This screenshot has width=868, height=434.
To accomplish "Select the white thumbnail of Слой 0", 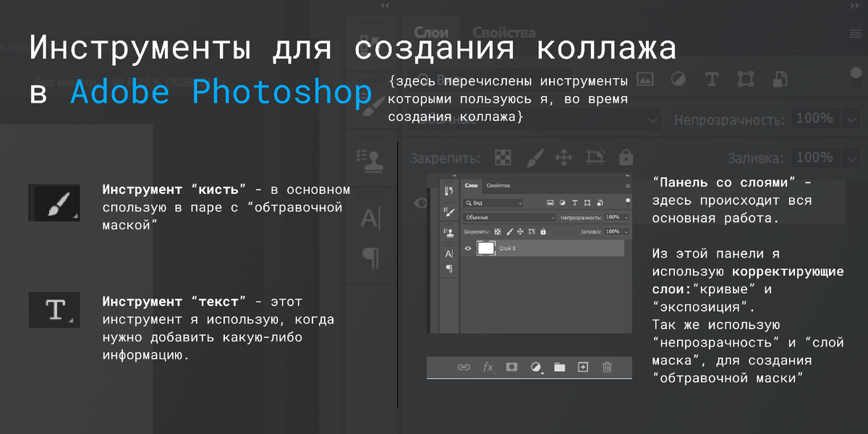I will (x=486, y=248).
